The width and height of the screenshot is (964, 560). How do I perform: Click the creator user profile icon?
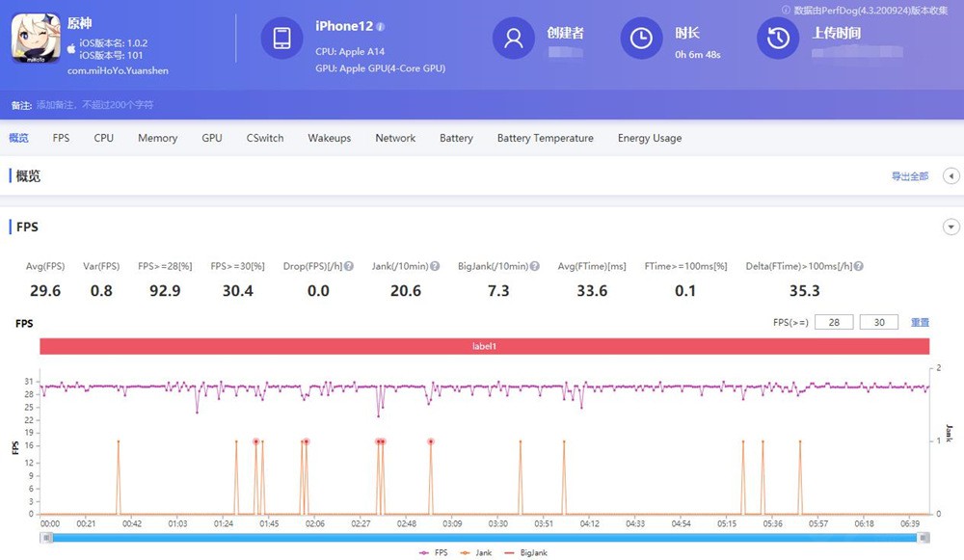513,39
